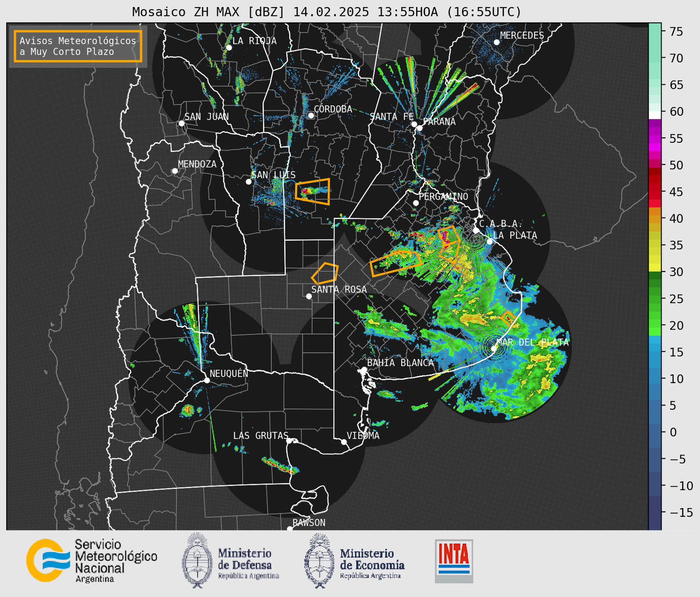The height and width of the screenshot is (597, 700).
Task: Click the Servicio Meteorológico Nacional logo
Action: pos(92,560)
